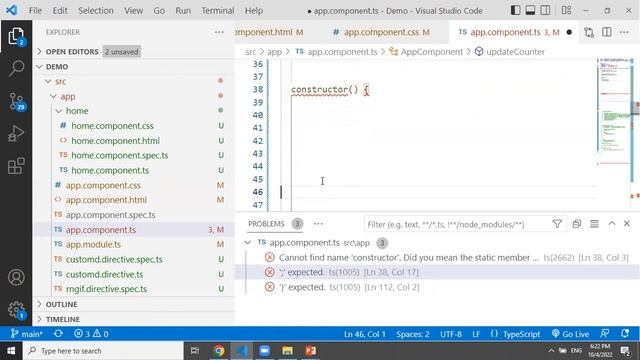640x360 pixels.
Task: Split the editor right
Action: tap(607, 32)
